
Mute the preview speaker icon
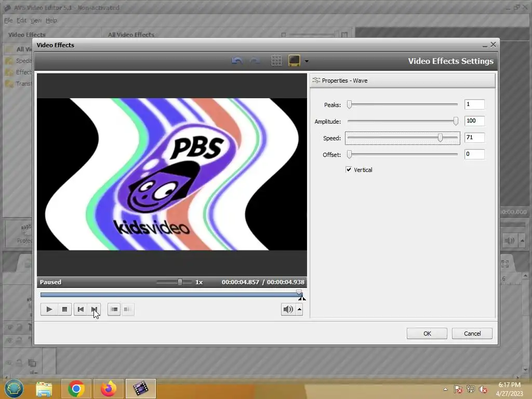(288, 309)
